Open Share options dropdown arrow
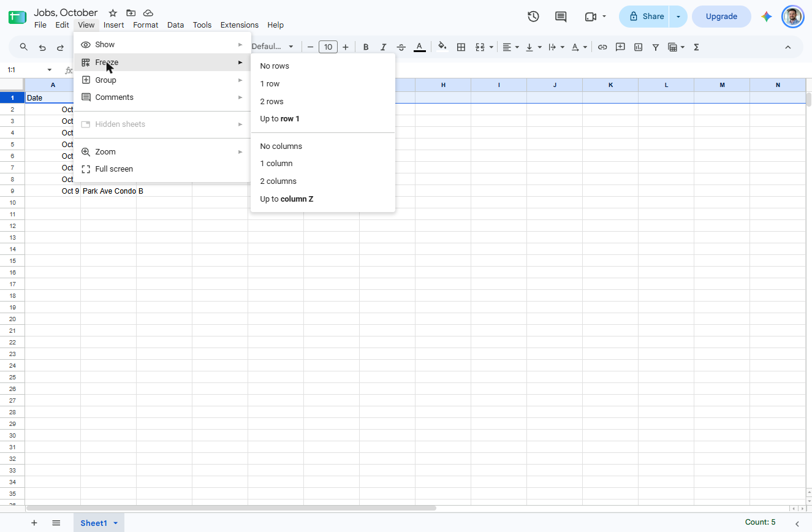The width and height of the screenshot is (812, 532). (x=678, y=17)
